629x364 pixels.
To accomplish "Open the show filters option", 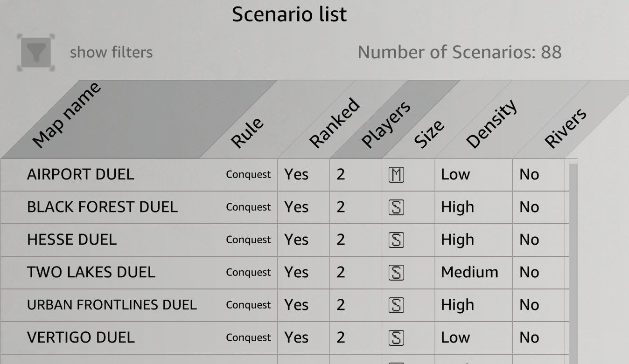I will point(111,52).
